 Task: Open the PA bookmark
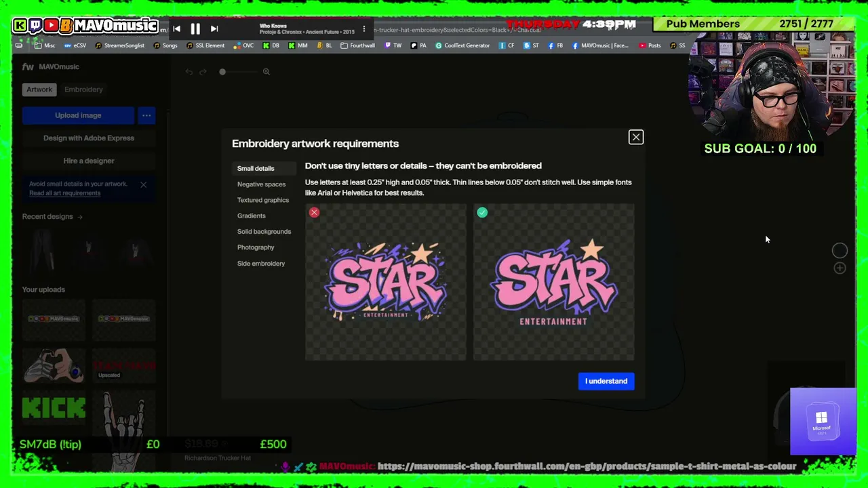coord(418,46)
